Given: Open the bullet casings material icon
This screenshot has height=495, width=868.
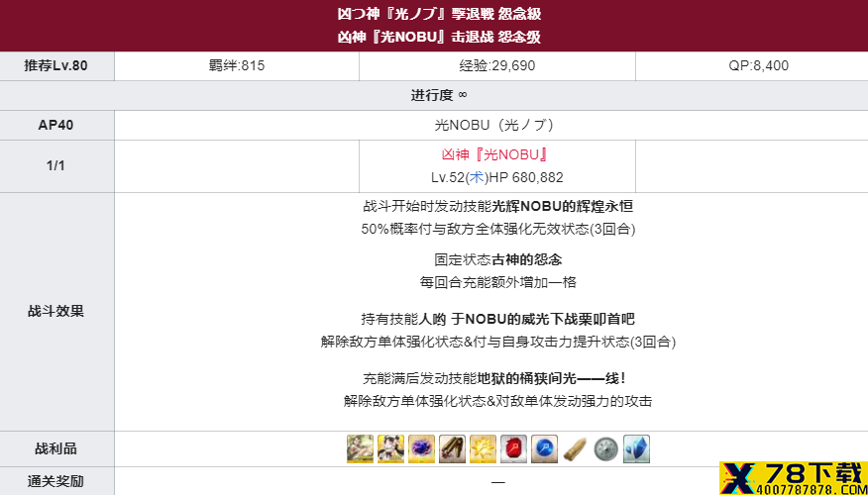Looking at the screenshot, I should click(452, 448).
